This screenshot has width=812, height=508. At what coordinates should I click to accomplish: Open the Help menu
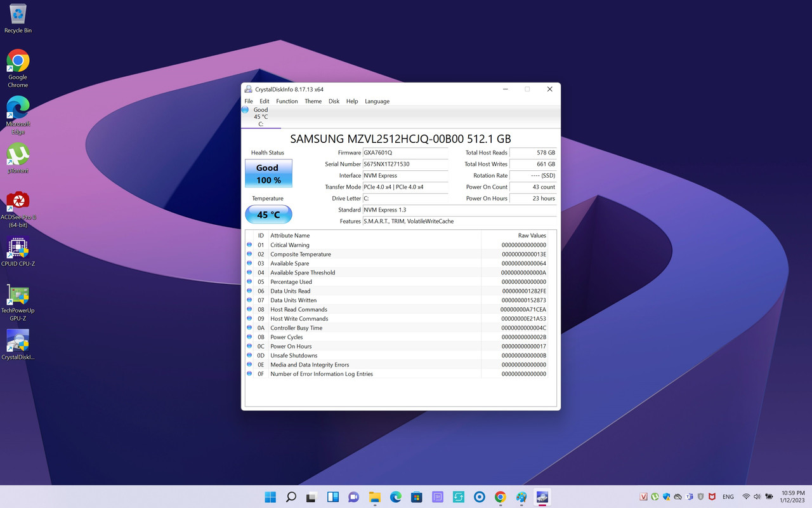tap(352, 102)
